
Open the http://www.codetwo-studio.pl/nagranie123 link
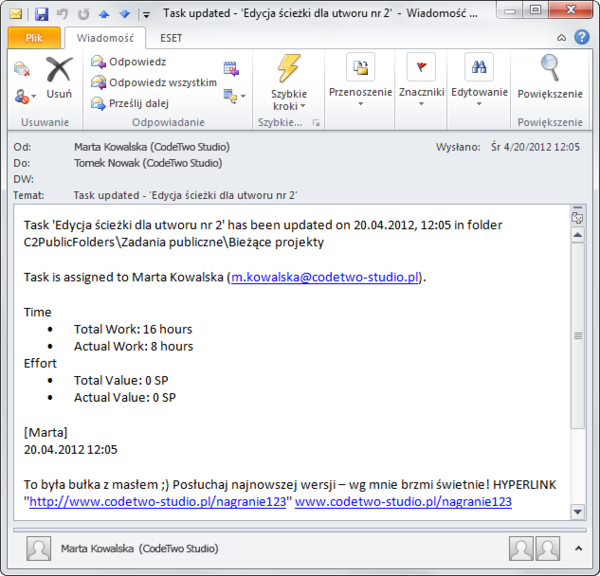pyautogui.click(x=158, y=502)
